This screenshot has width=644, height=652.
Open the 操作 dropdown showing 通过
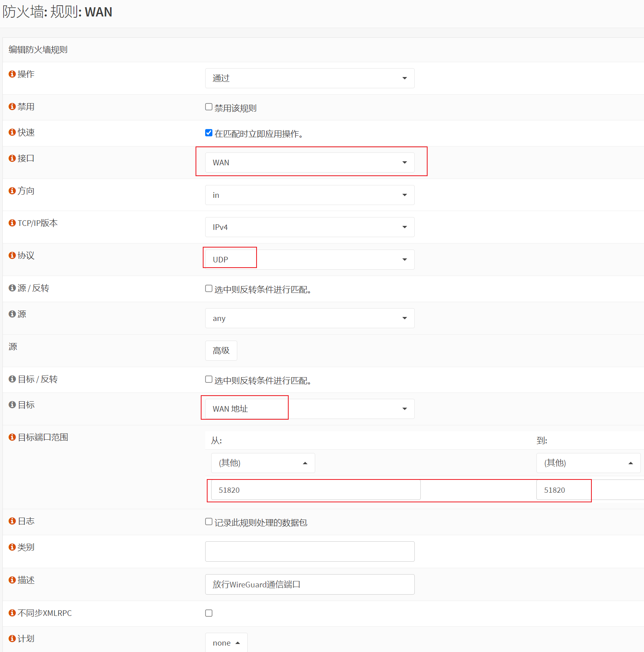tap(310, 78)
